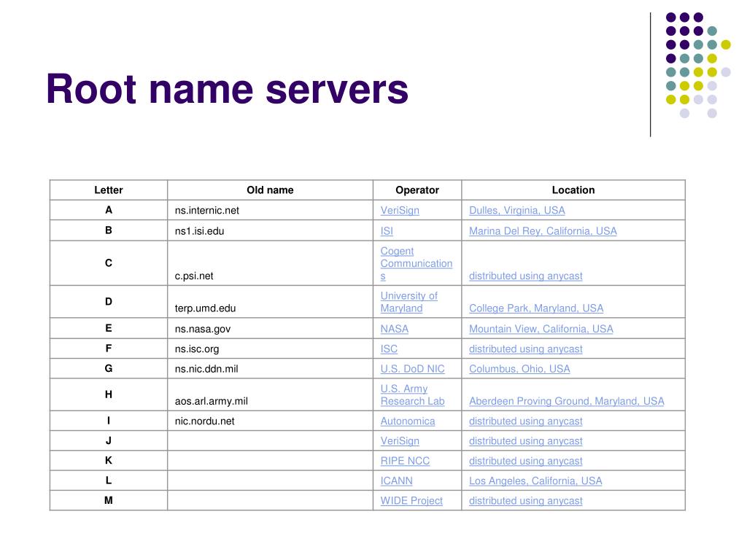747x560 pixels.
Task: Open distributed using anycast link in row J
Action: 525,441
